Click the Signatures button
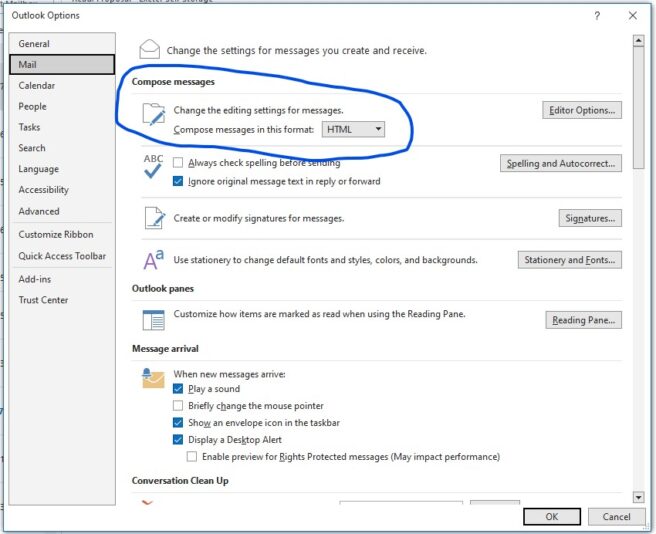This screenshot has width=656, height=534. (590, 218)
